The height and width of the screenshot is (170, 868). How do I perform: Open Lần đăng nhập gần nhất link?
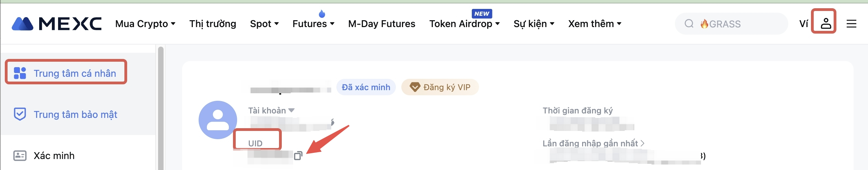click(593, 143)
